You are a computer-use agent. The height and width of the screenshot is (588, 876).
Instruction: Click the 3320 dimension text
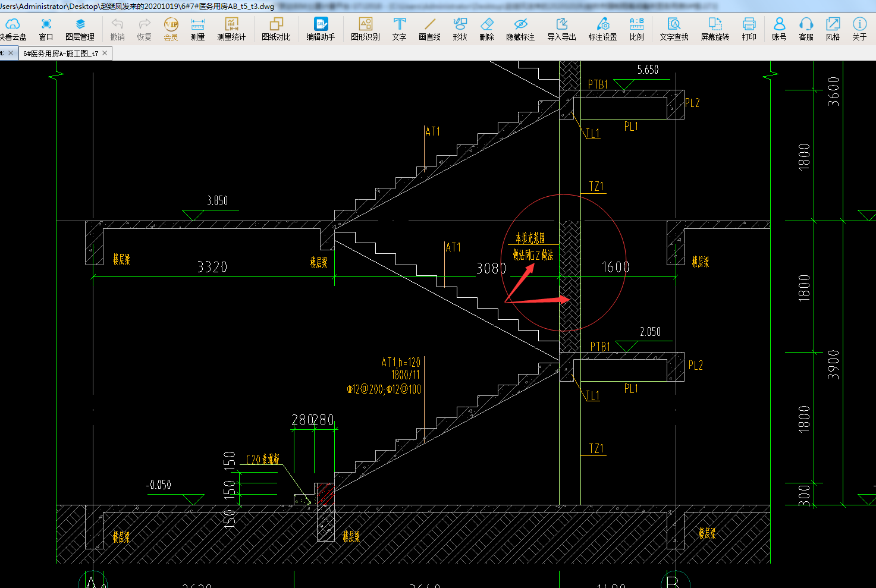click(x=212, y=267)
